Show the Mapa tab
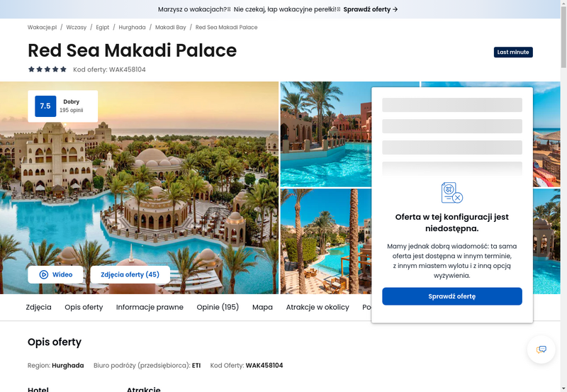Screen dimensions: 567x392 tap(262, 307)
